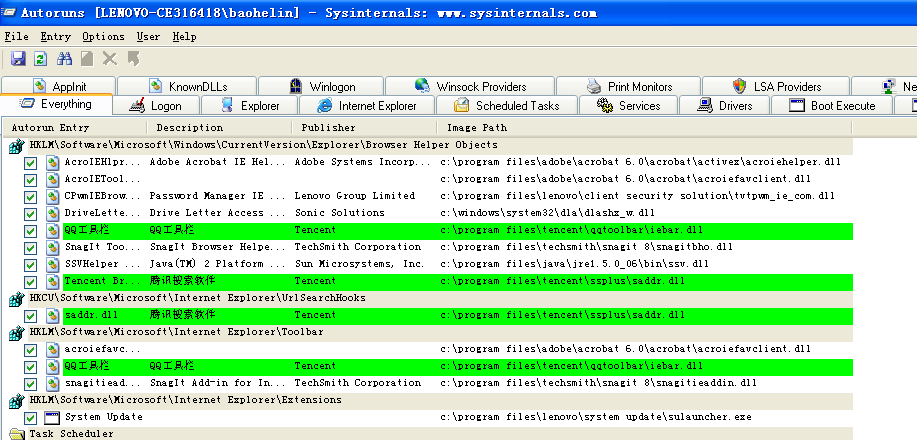The width and height of the screenshot is (917, 440).
Task: Open the Options menu
Action: pyautogui.click(x=104, y=36)
